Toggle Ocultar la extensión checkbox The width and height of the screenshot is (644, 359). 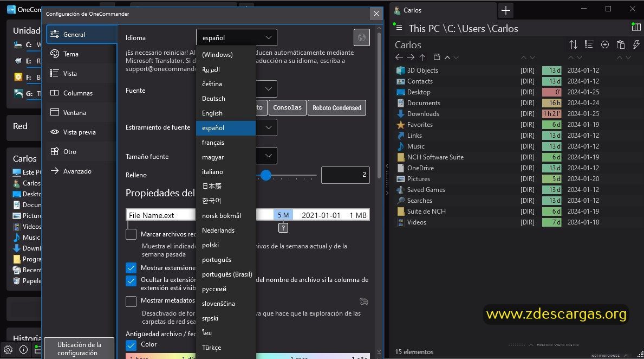pyautogui.click(x=131, y=280)
